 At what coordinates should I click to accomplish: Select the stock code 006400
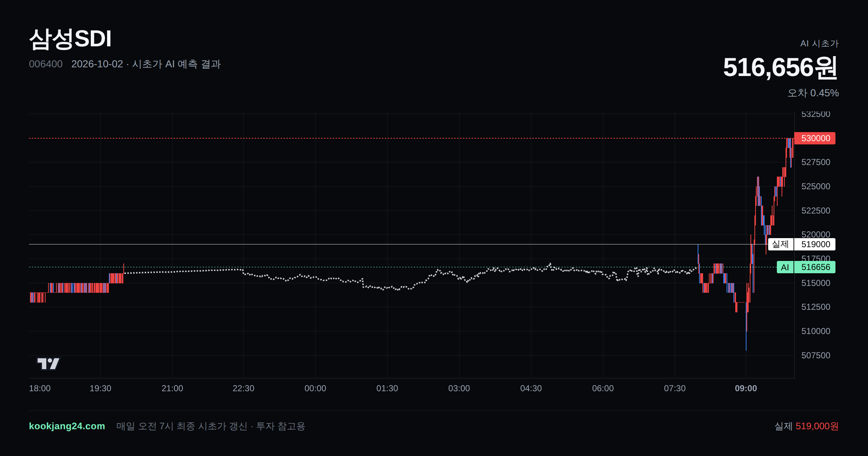tap(46, 64)
